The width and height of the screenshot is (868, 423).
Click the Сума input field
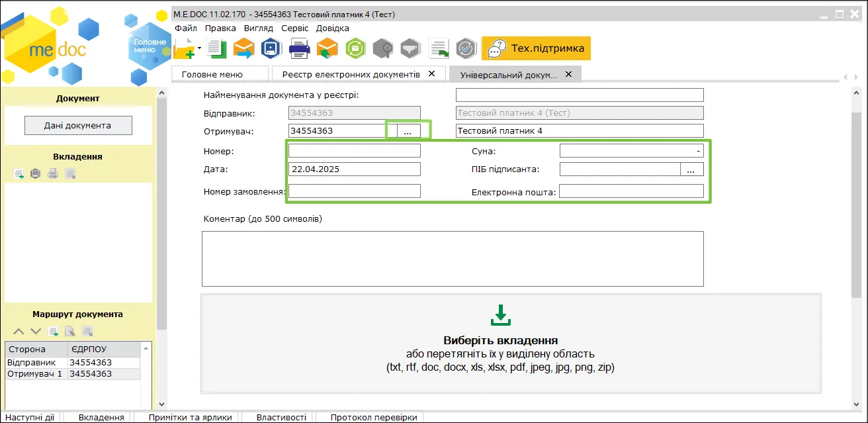click(632, 151)
